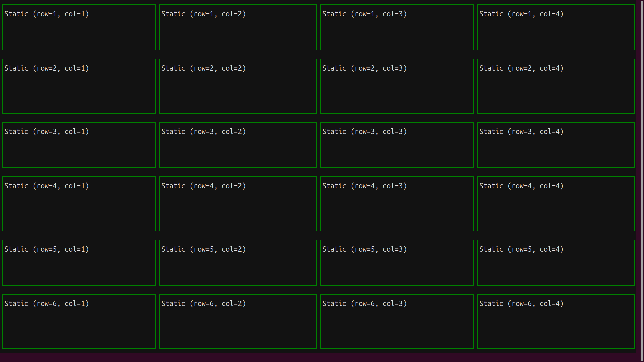Viewport: 644px width, 362px height.
Task: Click the Static (row=6, col=1) cell
Action: tap(78, 321)
